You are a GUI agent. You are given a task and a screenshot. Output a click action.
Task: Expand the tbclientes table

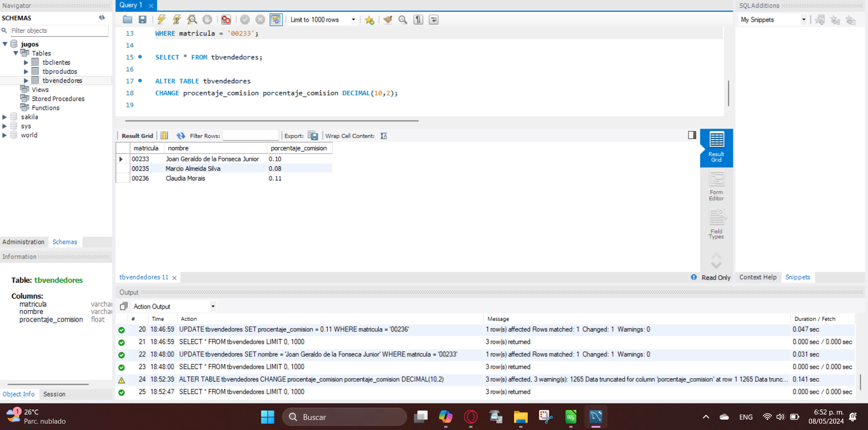pos(26,62)
